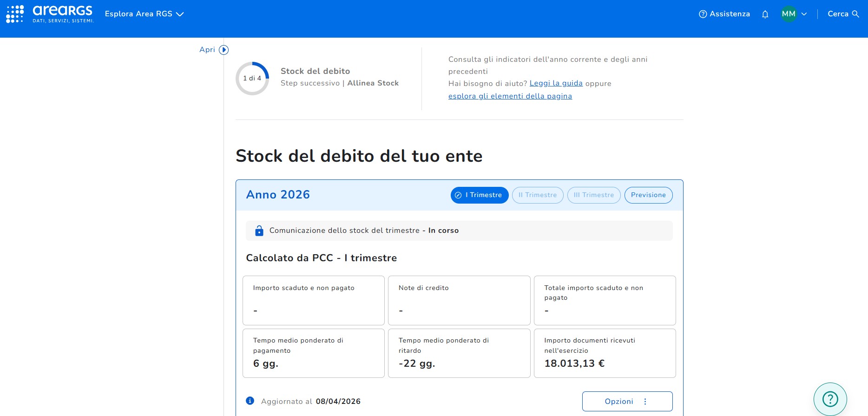The width and height of the screenshot is (868, 416).
Task: Click the search magnifier icon
Action: (x=855, y=14)
